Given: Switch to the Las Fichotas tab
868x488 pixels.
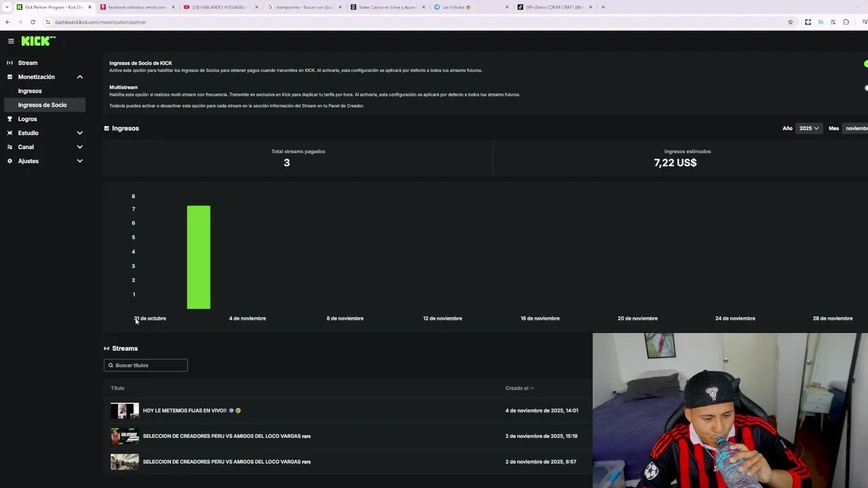Looking at the screenshot, I should point(471,7).
